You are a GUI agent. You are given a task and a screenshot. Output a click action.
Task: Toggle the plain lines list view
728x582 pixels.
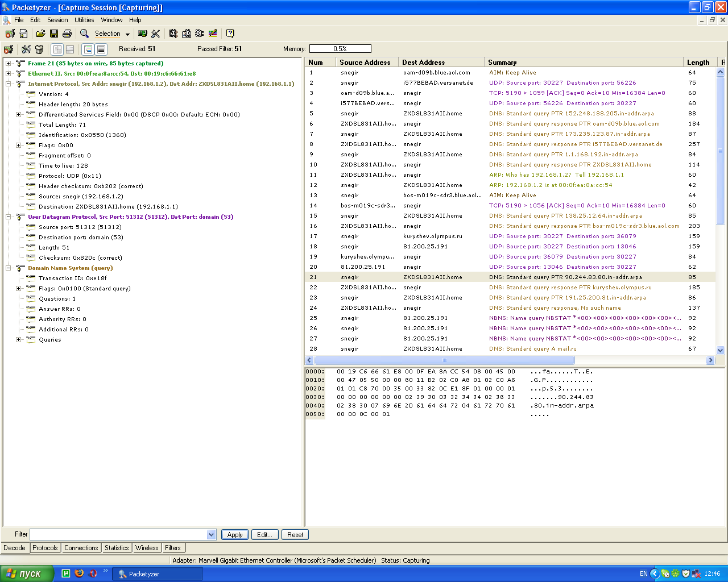click(x=101, y=49)
